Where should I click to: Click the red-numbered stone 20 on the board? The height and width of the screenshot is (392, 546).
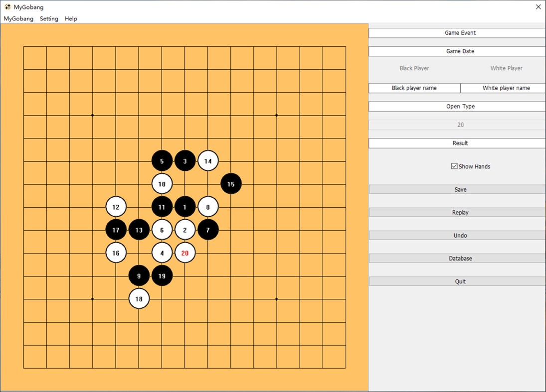pyautogui.click(x=185, y=253)
